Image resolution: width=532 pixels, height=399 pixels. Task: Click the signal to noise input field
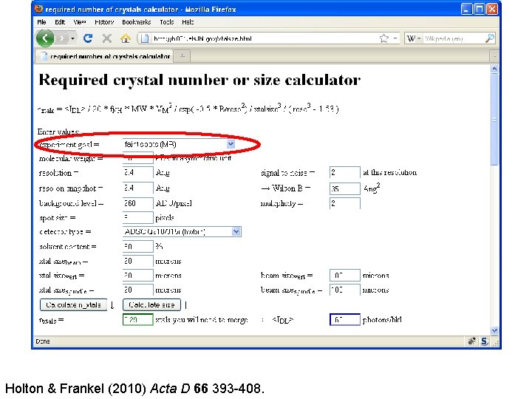tap(345, 172)
